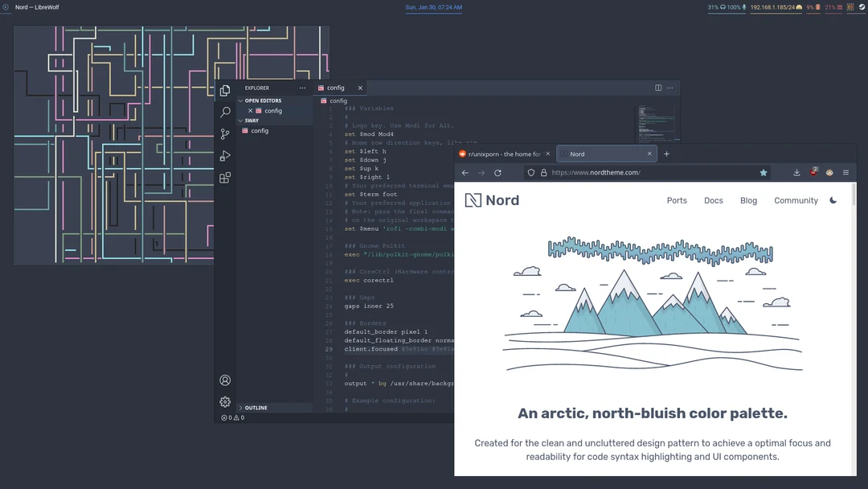
Task: Collapse the OPEN EDITORS section
Action: point(263,101)
